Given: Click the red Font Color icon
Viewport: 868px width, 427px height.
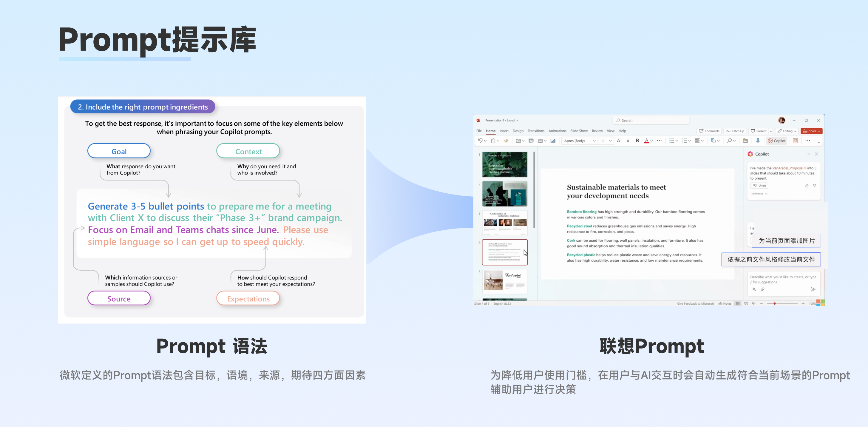Looking at the screenshot, I should 646,141.
